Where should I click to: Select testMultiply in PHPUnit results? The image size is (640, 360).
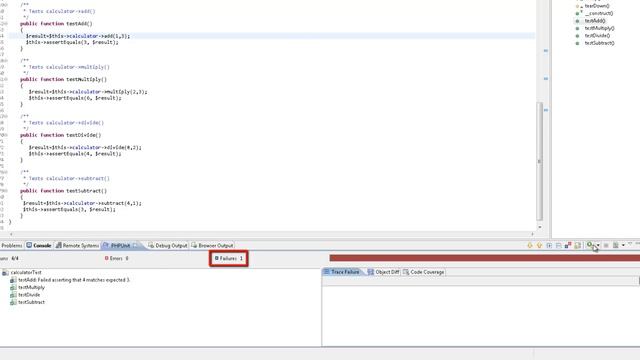(31, 287)
